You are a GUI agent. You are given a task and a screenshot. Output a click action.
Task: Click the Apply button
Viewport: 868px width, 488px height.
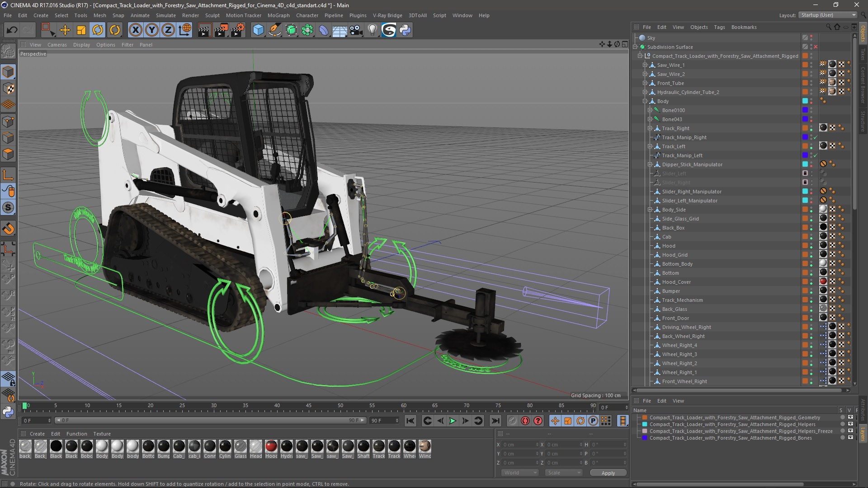click(608, 473)
